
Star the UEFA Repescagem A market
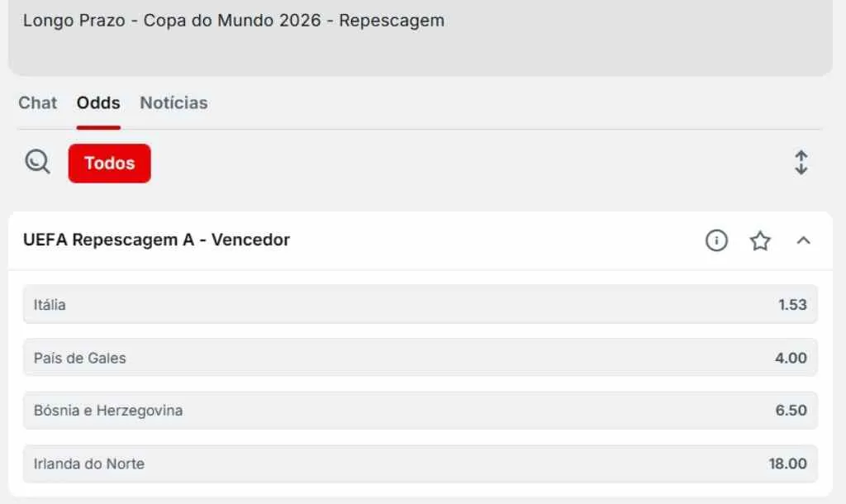pyautogui.click(x=759, y=240)
